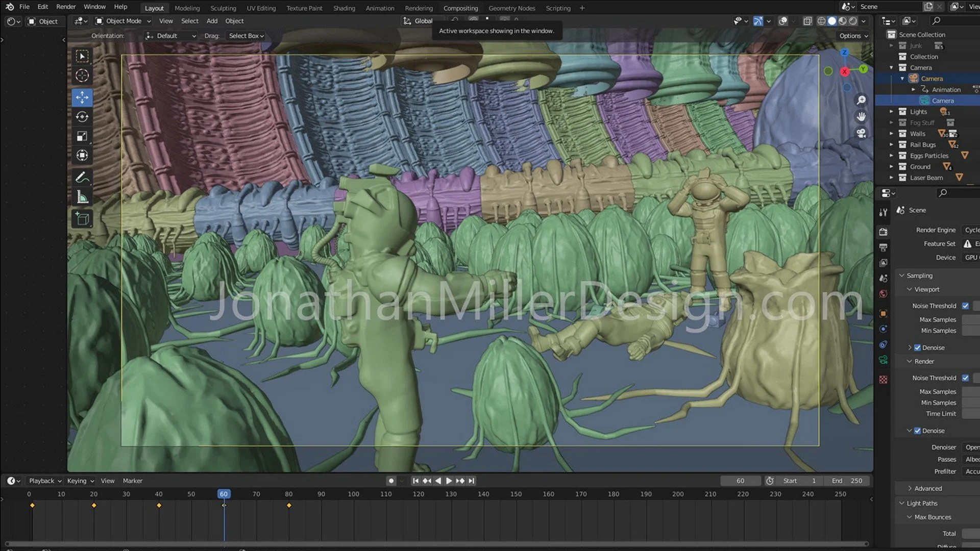Expand the Walls collection

(891, 134)
